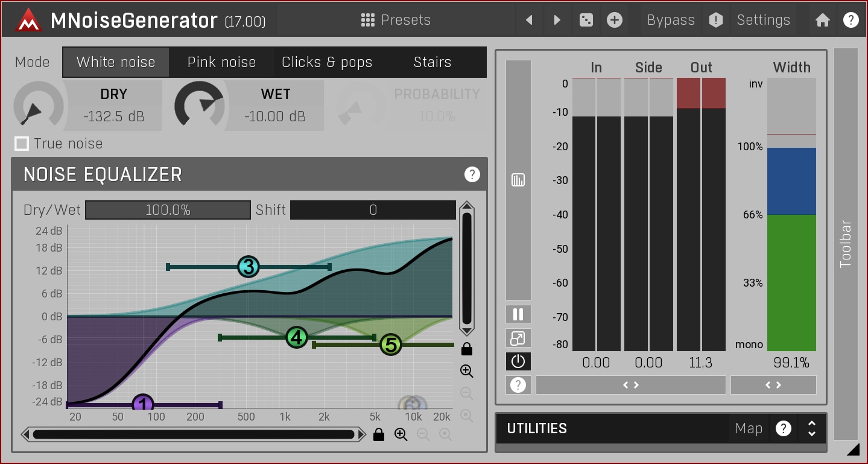Select Pink noise mode
Image resolution: width=868 pixels, height=464 pixels.
pos(221,62)
